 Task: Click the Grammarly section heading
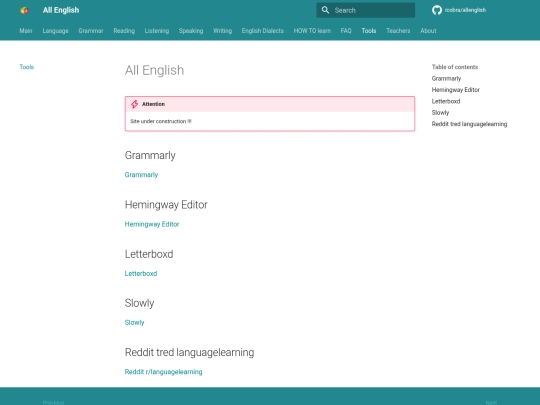(x=150, y=155)
